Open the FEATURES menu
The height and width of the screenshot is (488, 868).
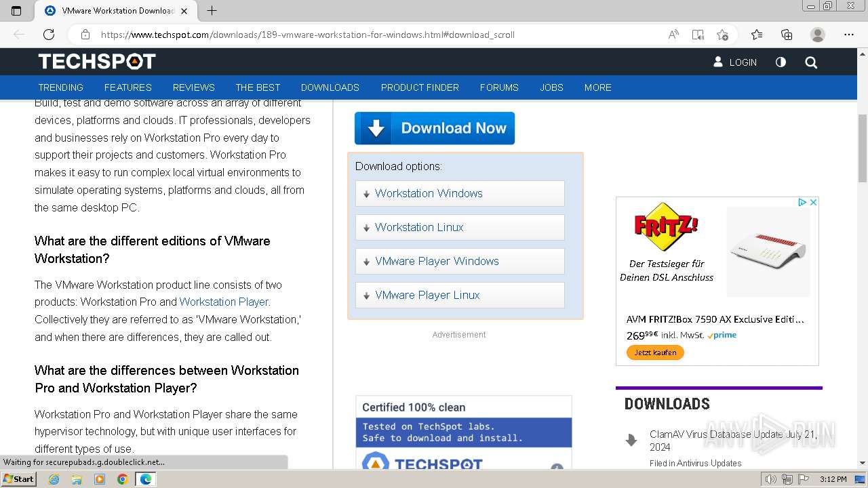pos(128,87)
